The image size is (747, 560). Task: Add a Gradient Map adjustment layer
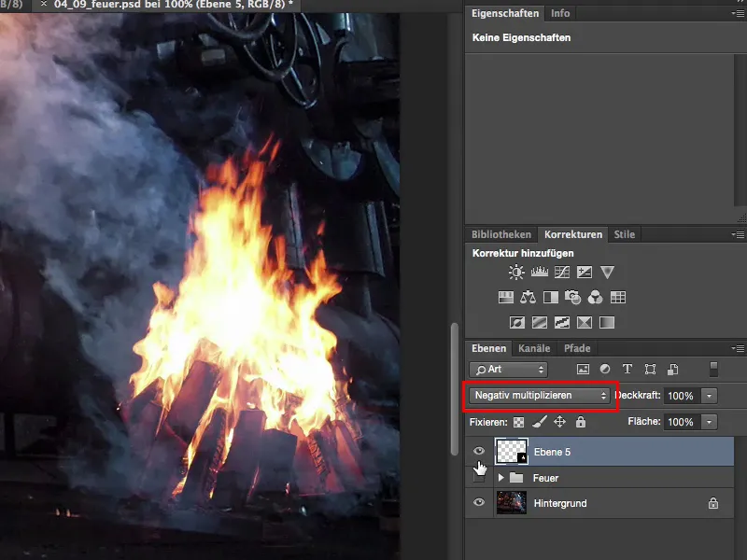(606, 323)
